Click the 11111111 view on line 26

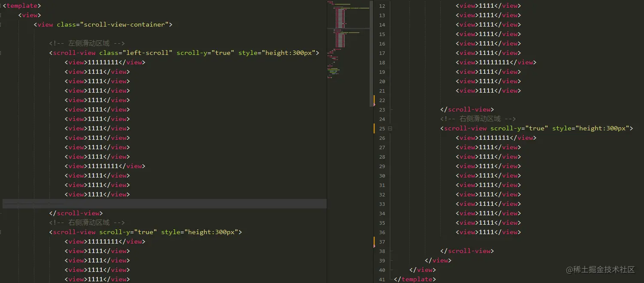pos(496,138)
